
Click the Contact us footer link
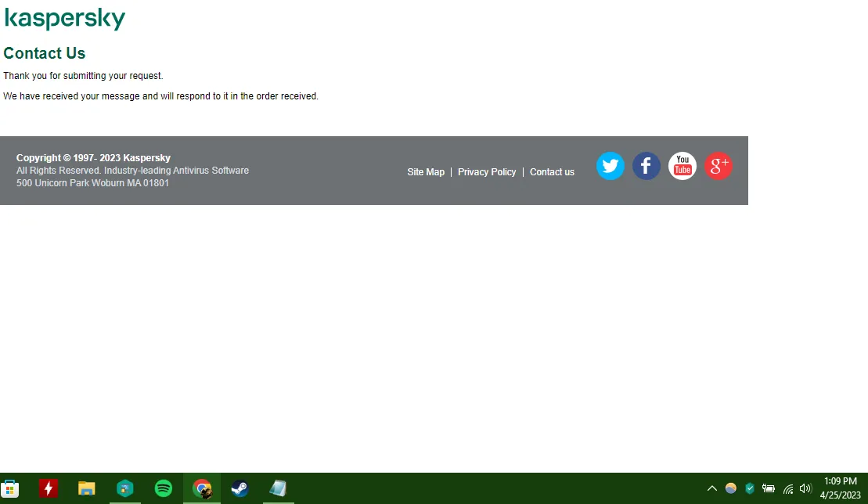click(552, 172)
